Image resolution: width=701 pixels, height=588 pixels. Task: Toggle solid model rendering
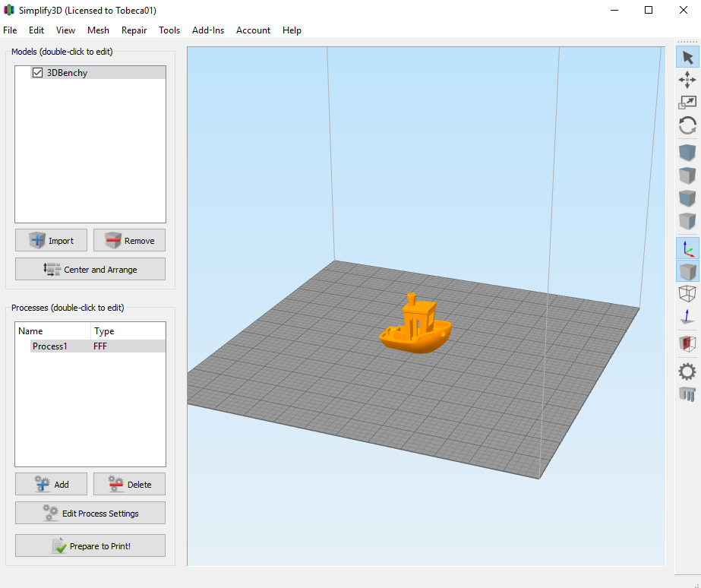[x=687, y=271]
